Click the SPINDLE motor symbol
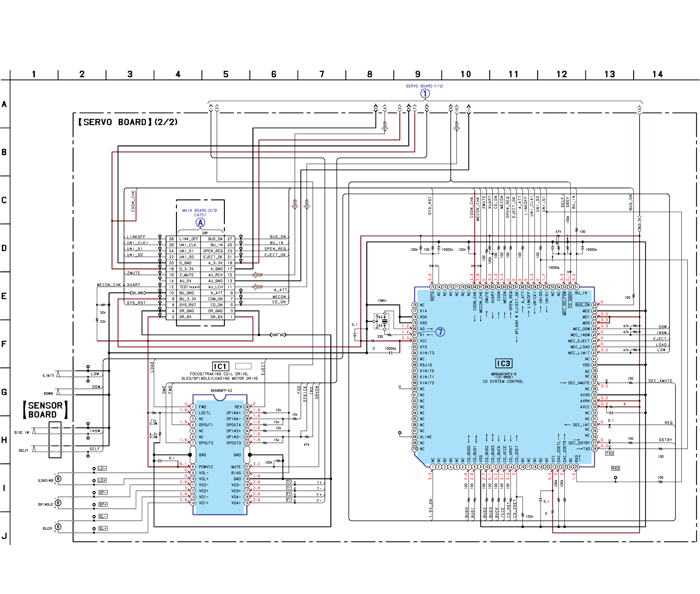 (58, 503)
